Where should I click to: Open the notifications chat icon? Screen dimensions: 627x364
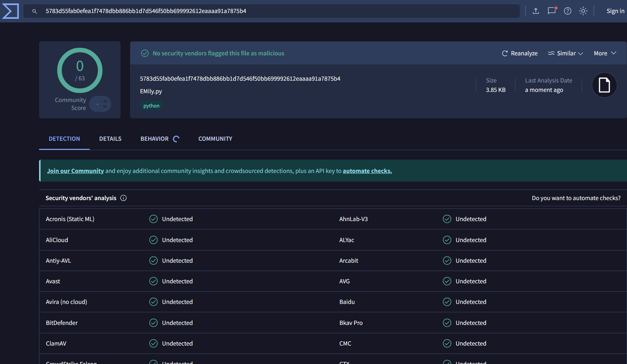tap(552, 11)
